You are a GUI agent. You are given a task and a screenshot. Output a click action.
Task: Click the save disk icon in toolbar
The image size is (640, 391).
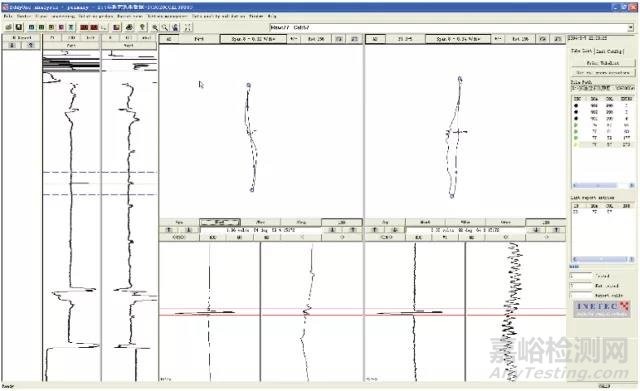(x=18, y=27)
